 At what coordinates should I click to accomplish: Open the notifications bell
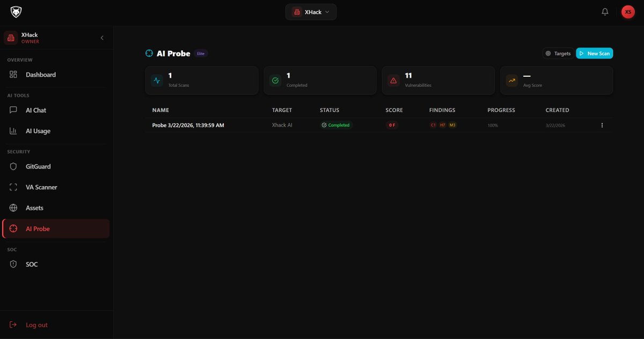point(605,12)
